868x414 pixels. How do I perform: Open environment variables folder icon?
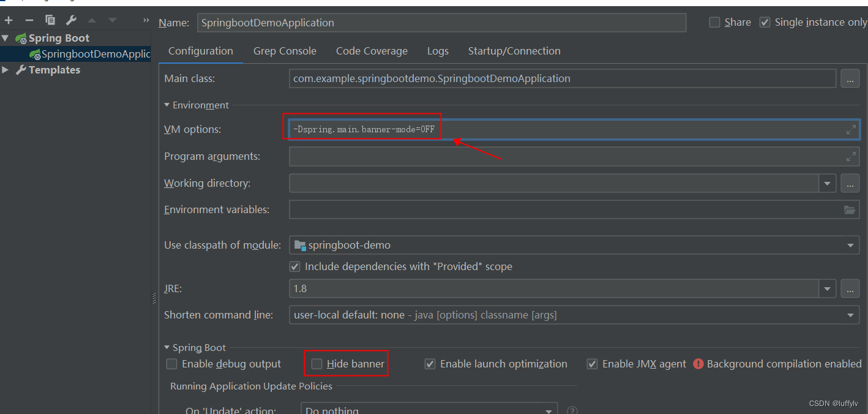pos(850,209)
